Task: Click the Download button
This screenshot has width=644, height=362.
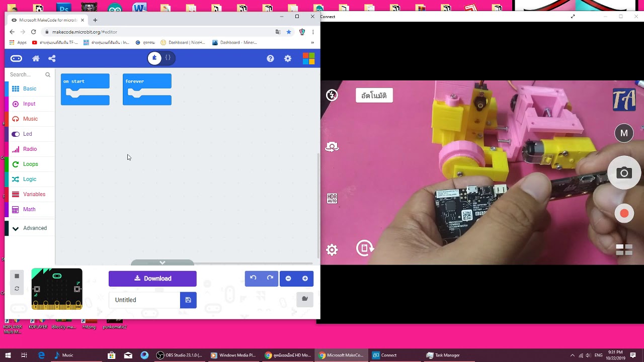Action: 152,279
